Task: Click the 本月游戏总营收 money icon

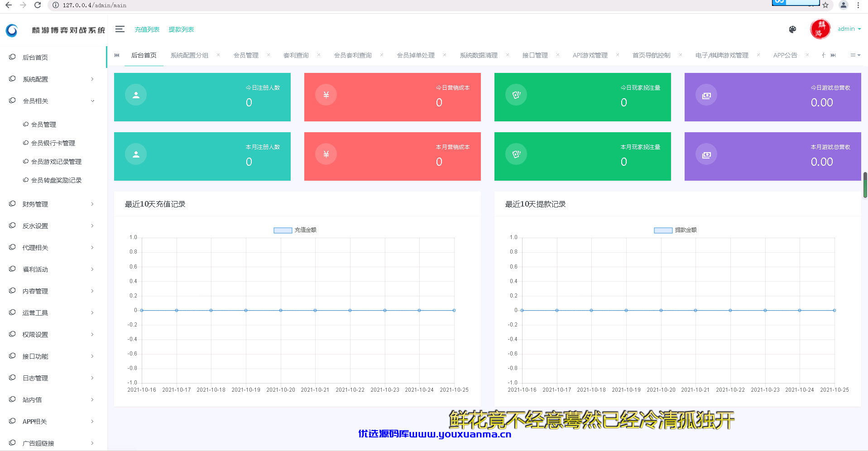Action: pos(706,154)
